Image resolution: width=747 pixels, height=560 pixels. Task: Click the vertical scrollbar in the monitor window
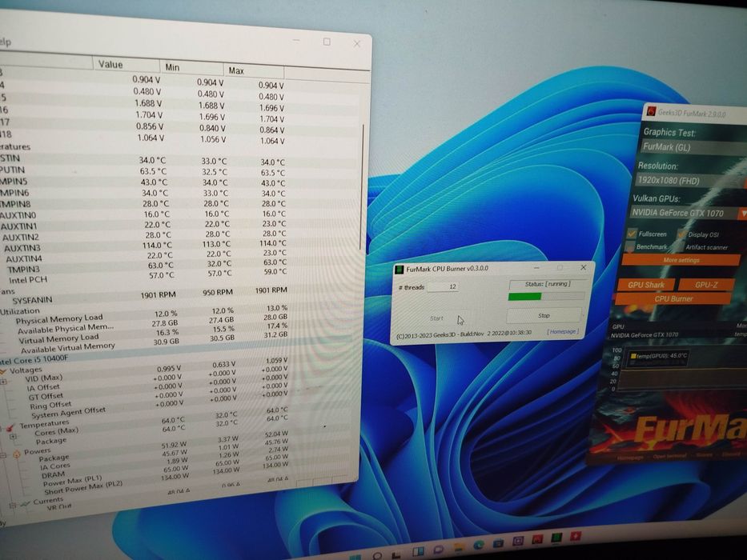[362, 186]
